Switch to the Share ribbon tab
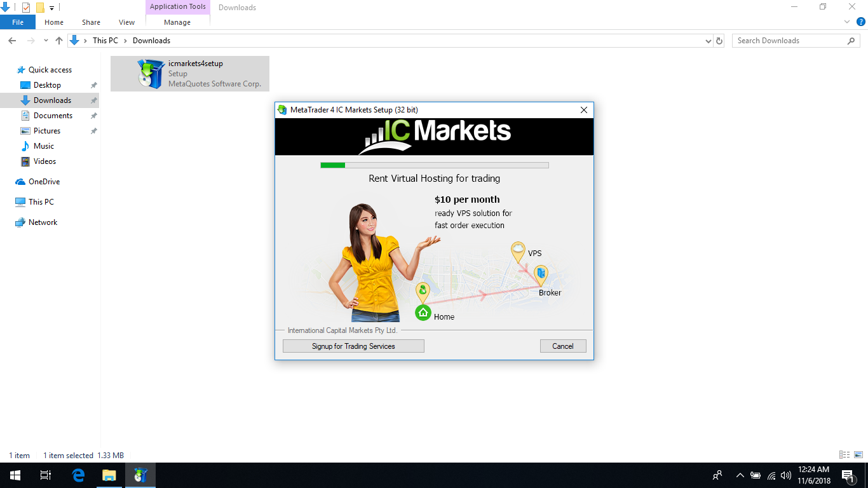The image size is (868, 488). coord(91,22)
